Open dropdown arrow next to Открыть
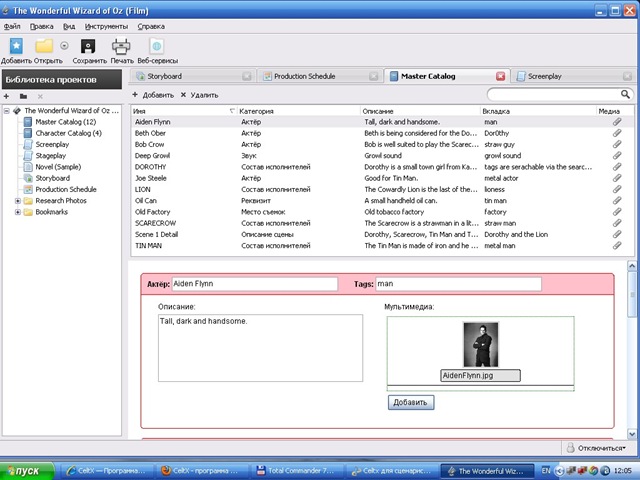The width and height of the screenshot is (640, 480). [65, 46]
